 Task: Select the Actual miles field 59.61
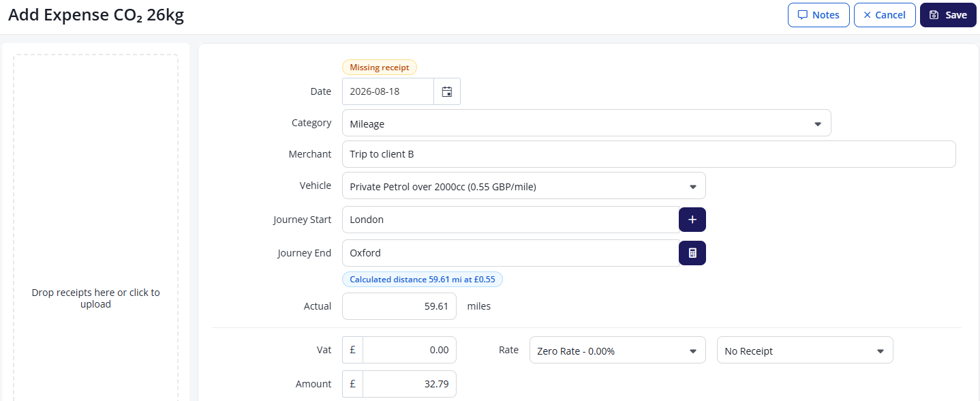399,306
